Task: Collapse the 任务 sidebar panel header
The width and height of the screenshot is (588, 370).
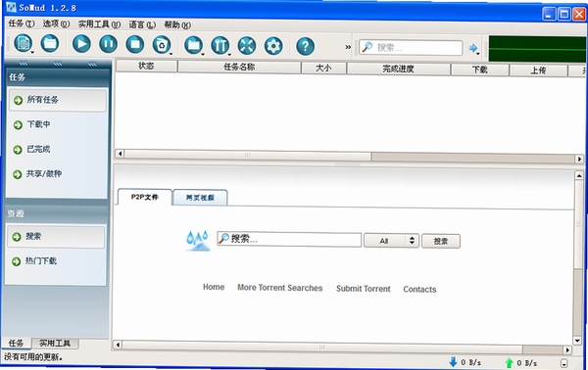Action: pos(58,77)
